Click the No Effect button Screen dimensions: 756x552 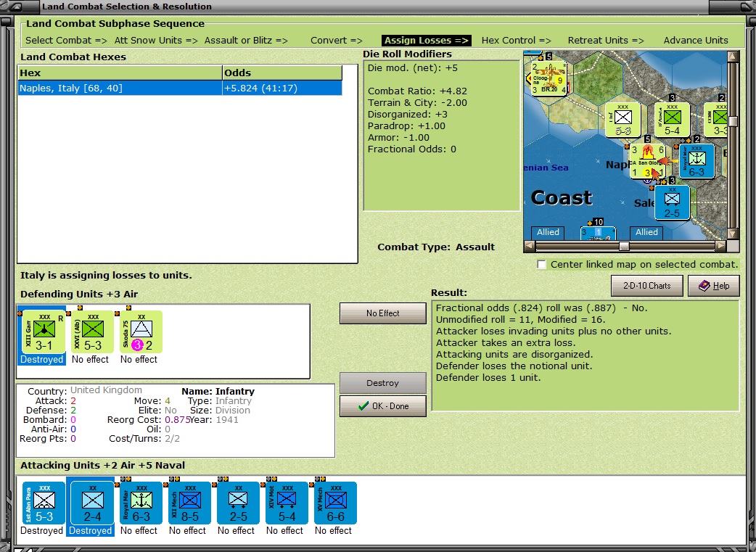click(x=383, y=313)
